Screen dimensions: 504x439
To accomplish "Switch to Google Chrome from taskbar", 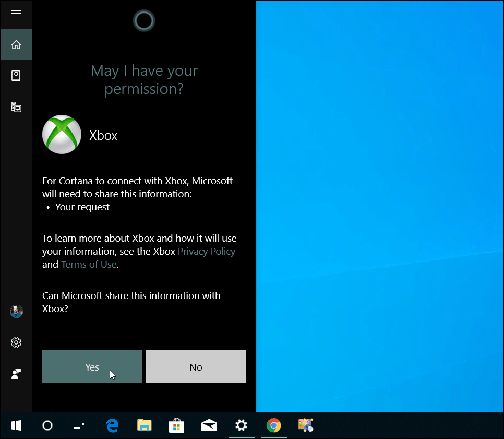I will [x=274, y=425].
